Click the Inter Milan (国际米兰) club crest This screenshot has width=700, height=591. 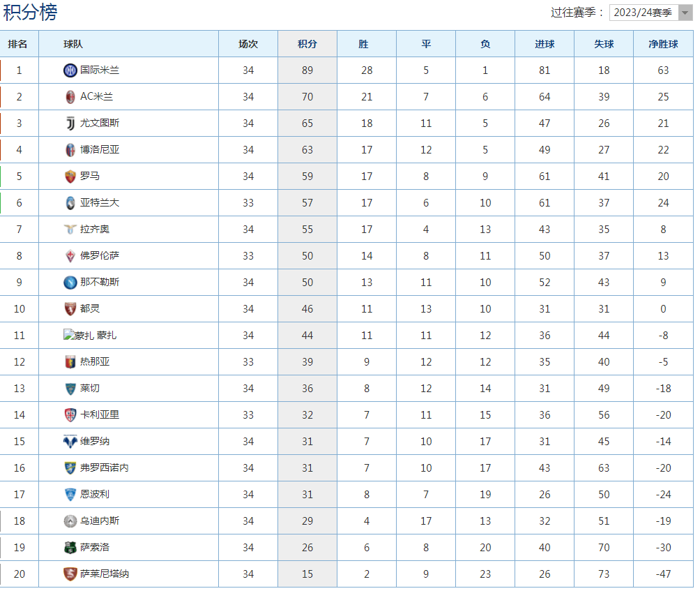click(70, 70)
